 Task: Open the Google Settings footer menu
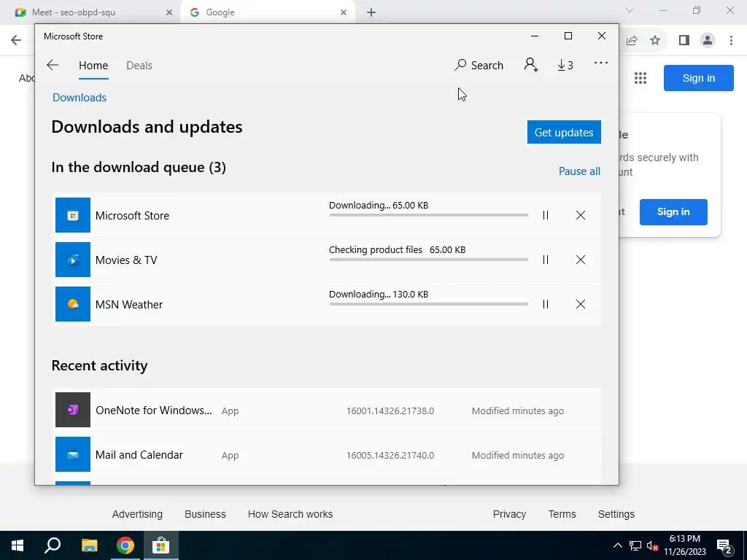616,514
